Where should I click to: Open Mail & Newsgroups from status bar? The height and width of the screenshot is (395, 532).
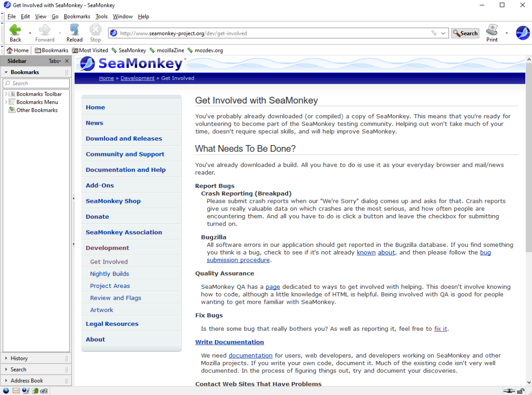tap(16, 391)
